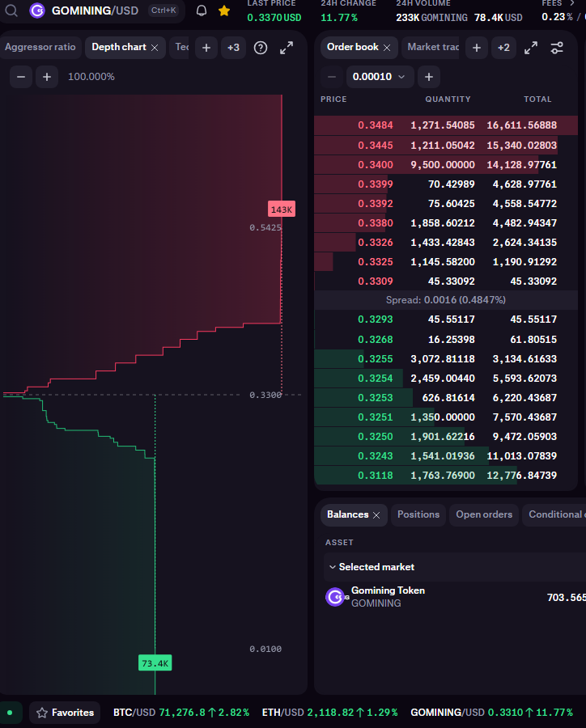Show the +3 hidden chart tabs
Screen dimensions: 586x728
233,48
